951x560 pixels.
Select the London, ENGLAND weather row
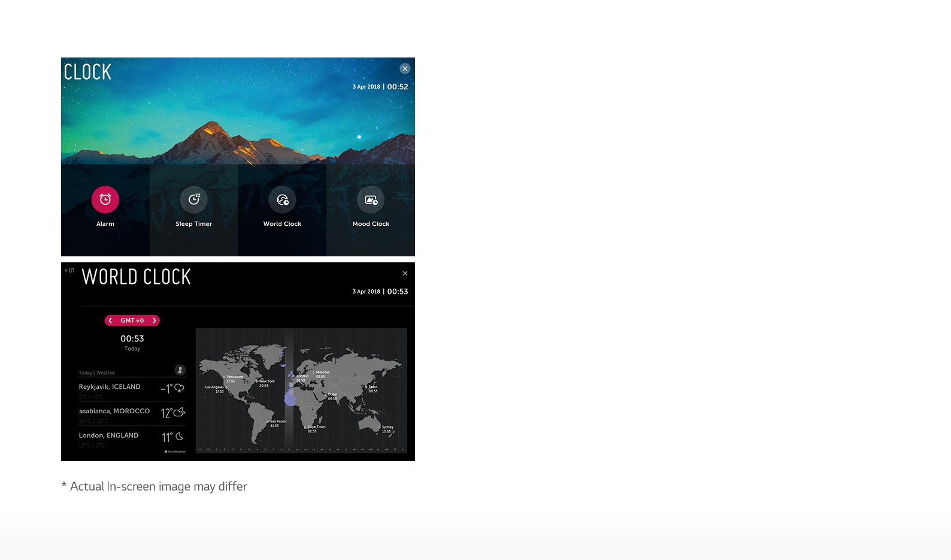pyautogui.click(x=132, y=438)
